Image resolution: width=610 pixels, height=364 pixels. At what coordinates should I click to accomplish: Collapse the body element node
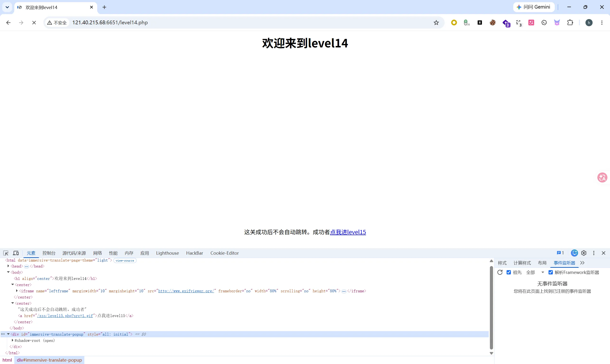click(8, 272)
